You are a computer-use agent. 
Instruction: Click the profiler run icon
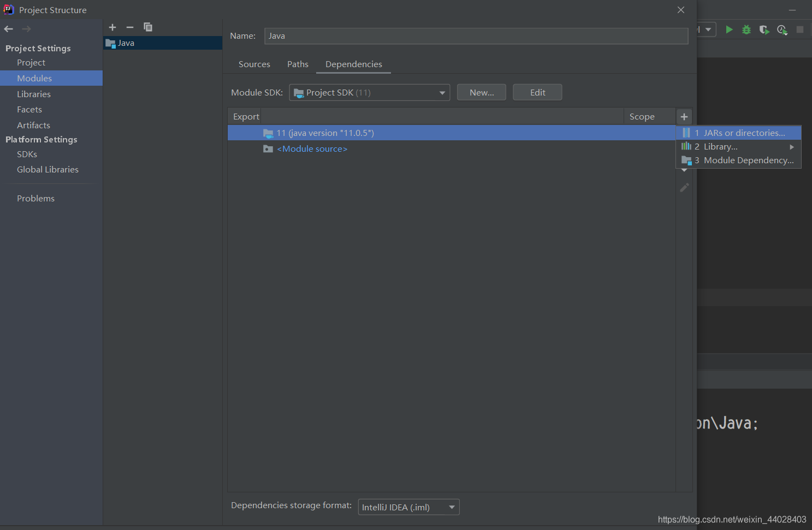782,29
